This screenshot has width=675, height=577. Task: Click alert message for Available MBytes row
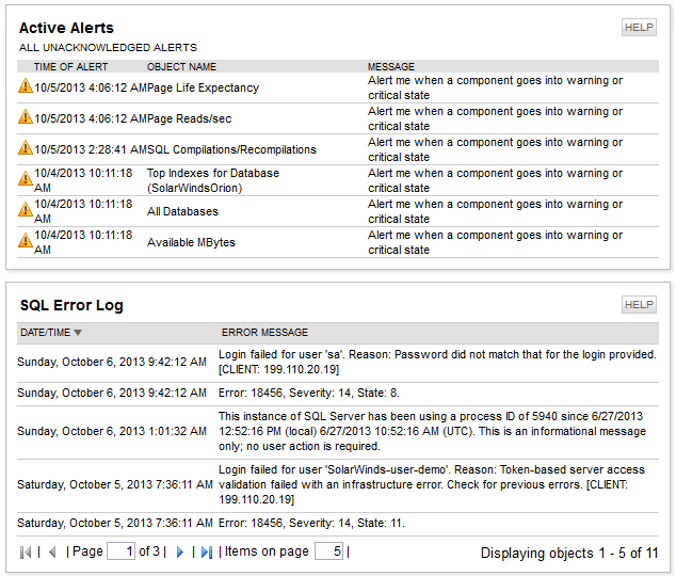(495, 242)
